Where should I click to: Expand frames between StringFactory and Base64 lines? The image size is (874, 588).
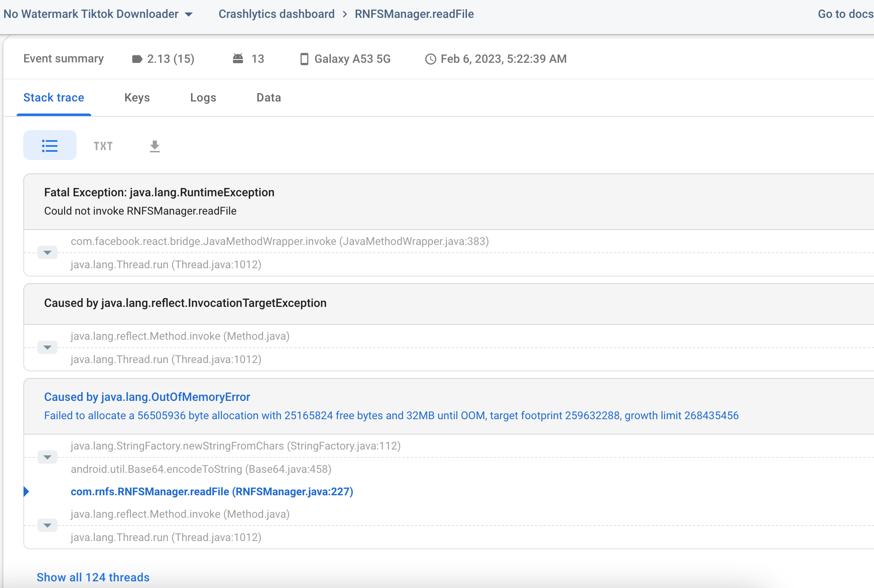[x=47, y=457]
